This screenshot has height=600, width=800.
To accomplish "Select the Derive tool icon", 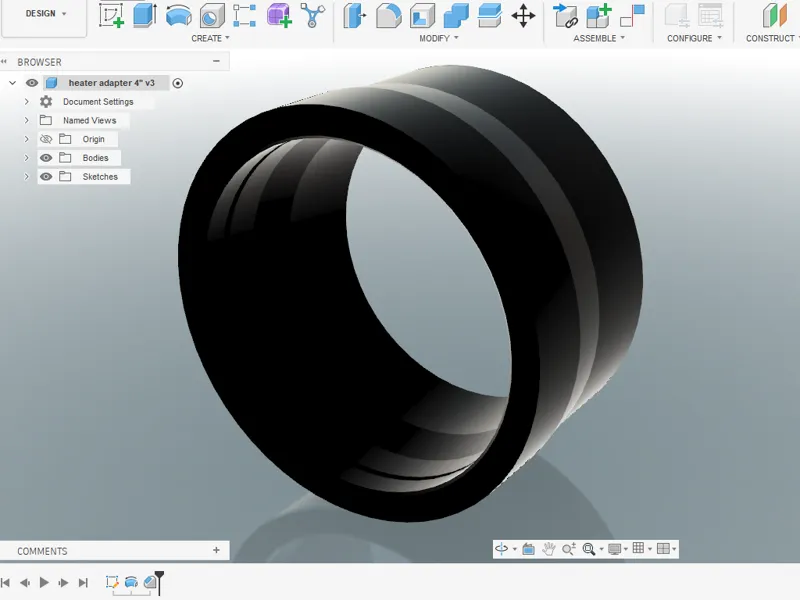I will tap(312, 15).
